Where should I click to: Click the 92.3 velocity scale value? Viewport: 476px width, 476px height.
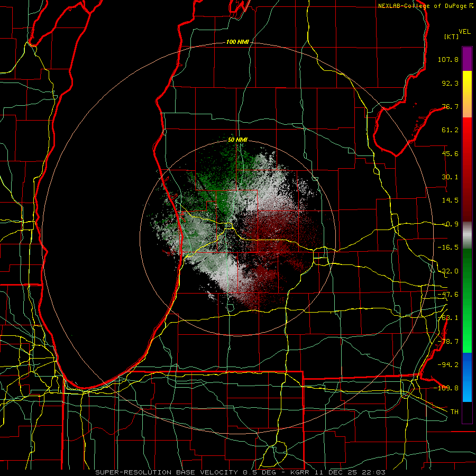tap(450, 83)
